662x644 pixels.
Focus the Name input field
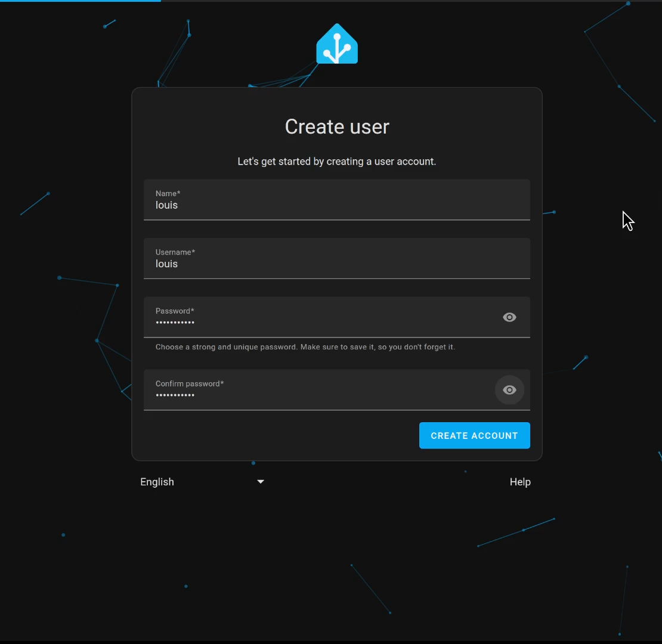[336, 200]
